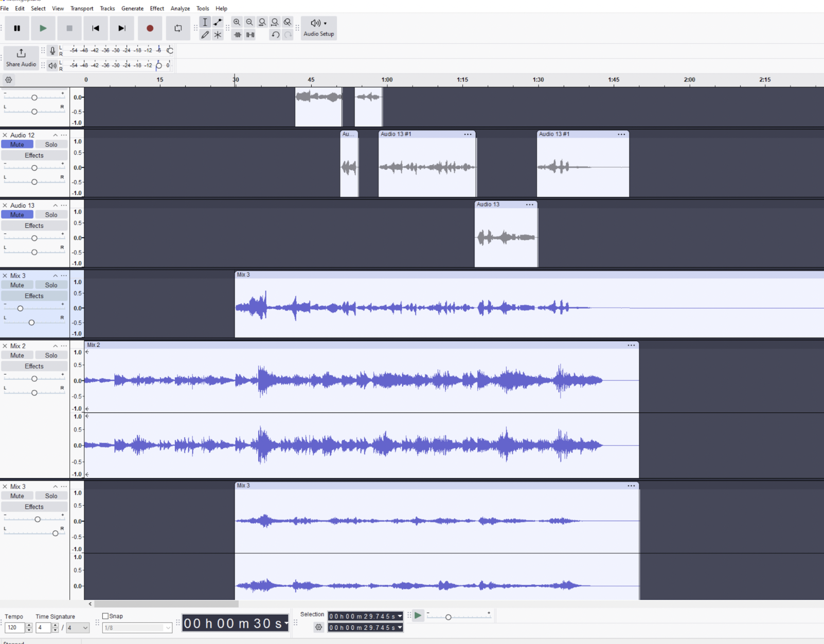Click the Undo arrow icon
824x644 pixels.
(x=275, y=35)
